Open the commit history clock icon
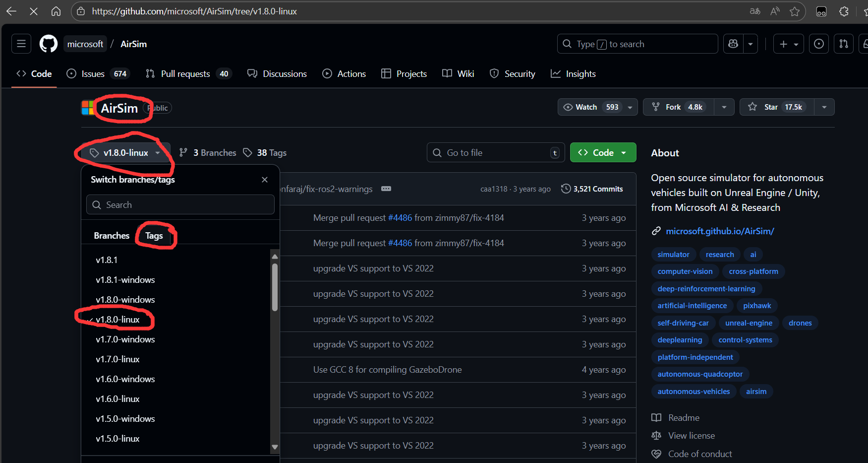Screen dimensions: 868x463 (566, 189)
